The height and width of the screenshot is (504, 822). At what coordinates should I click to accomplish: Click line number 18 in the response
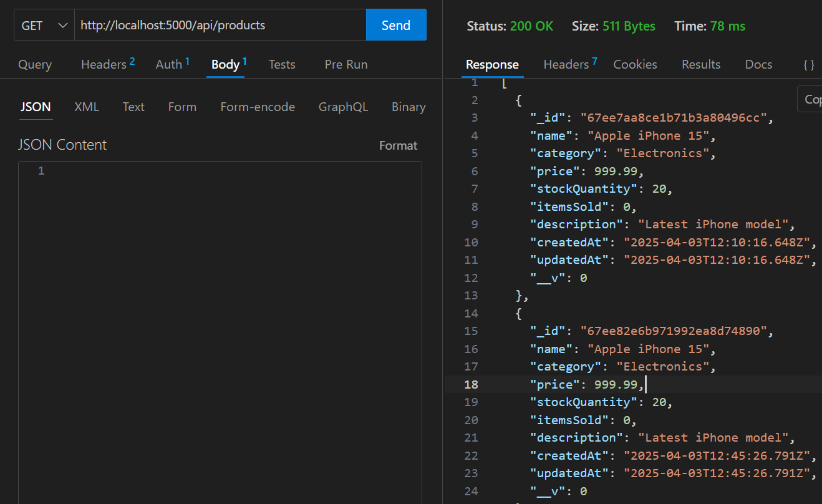point(471,384)
